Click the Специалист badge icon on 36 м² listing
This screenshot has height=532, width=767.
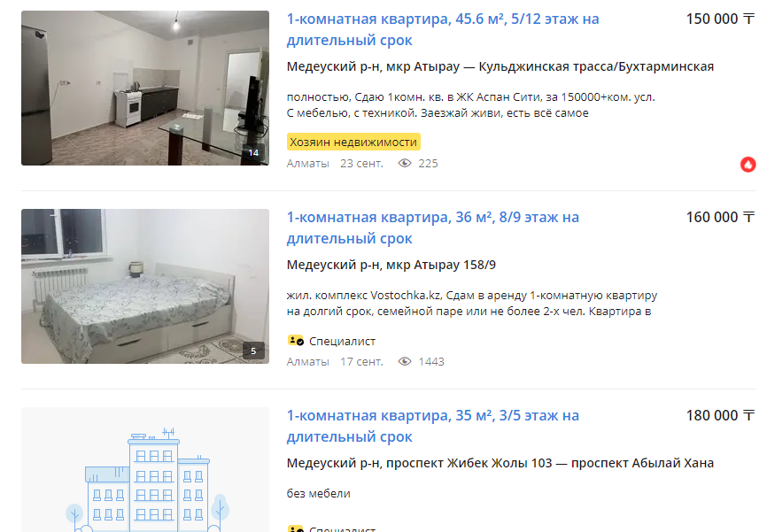coord(296,340)
